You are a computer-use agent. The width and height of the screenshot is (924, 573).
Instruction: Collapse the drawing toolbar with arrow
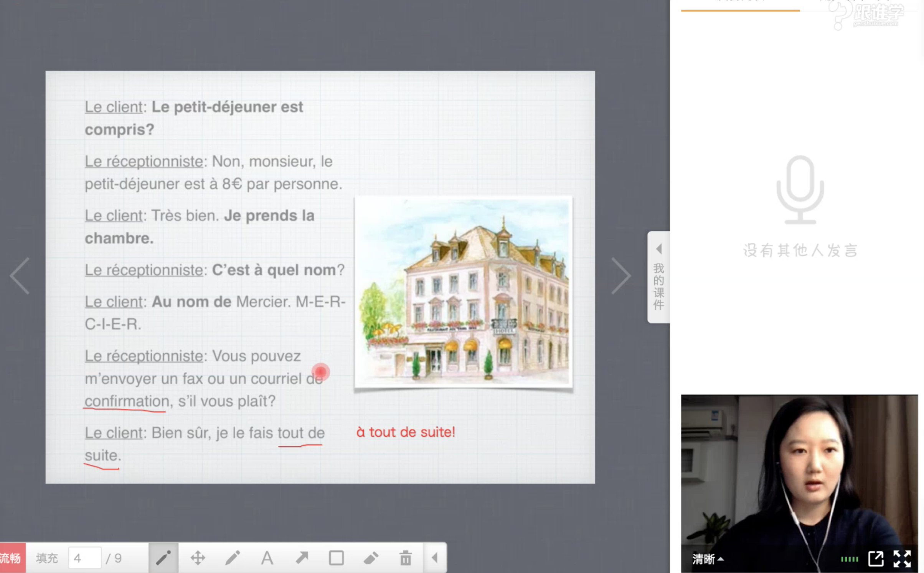(435, 558)
